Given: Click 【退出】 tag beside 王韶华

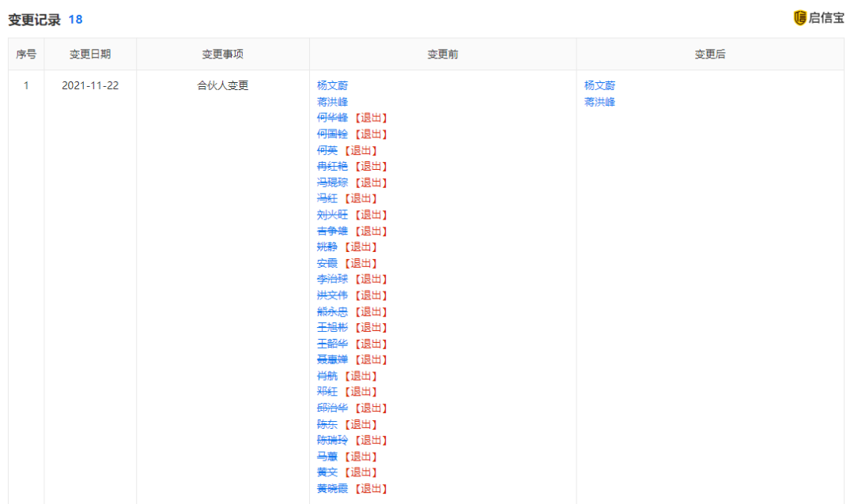Looking at the screenshot, I should coord(371,344).
